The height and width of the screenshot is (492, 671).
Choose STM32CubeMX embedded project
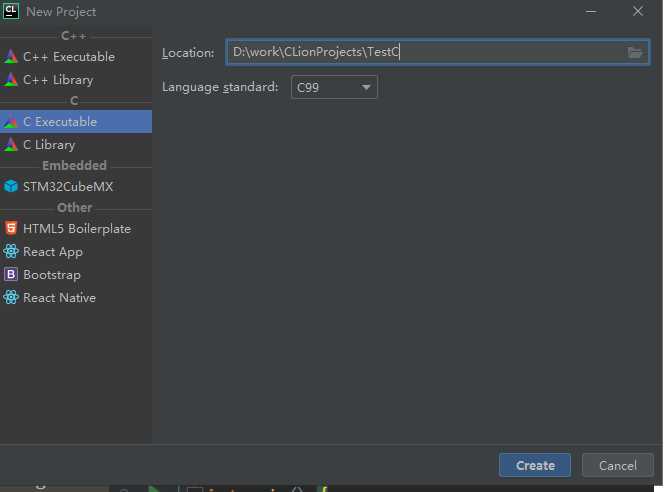pyautogui.click(x=76, y=187)
